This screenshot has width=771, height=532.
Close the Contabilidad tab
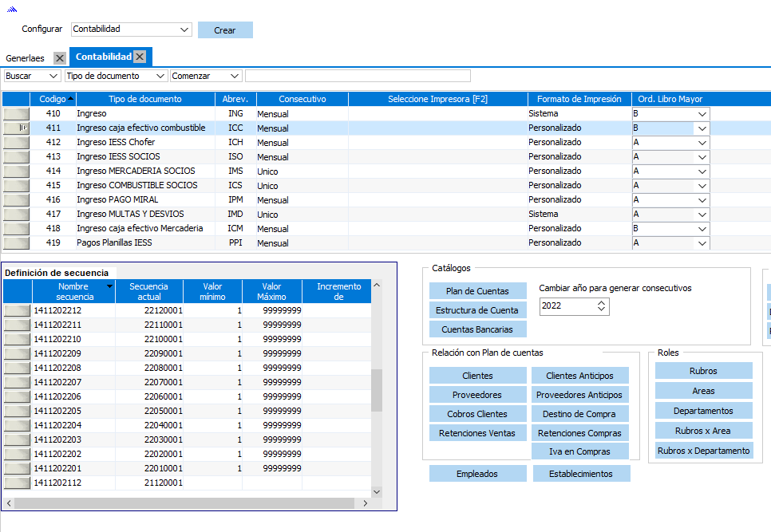[140, 57]
